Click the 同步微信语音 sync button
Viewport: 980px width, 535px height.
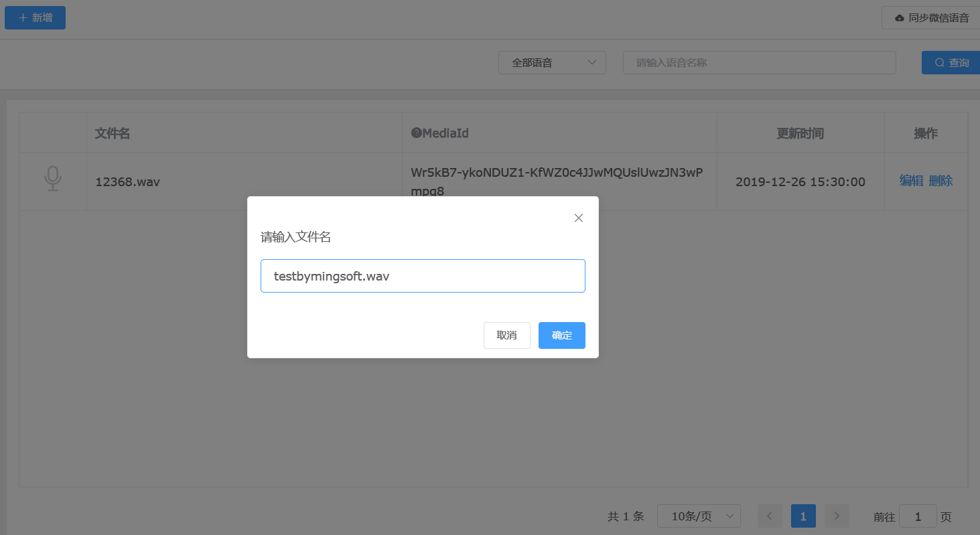click(932, 18)
